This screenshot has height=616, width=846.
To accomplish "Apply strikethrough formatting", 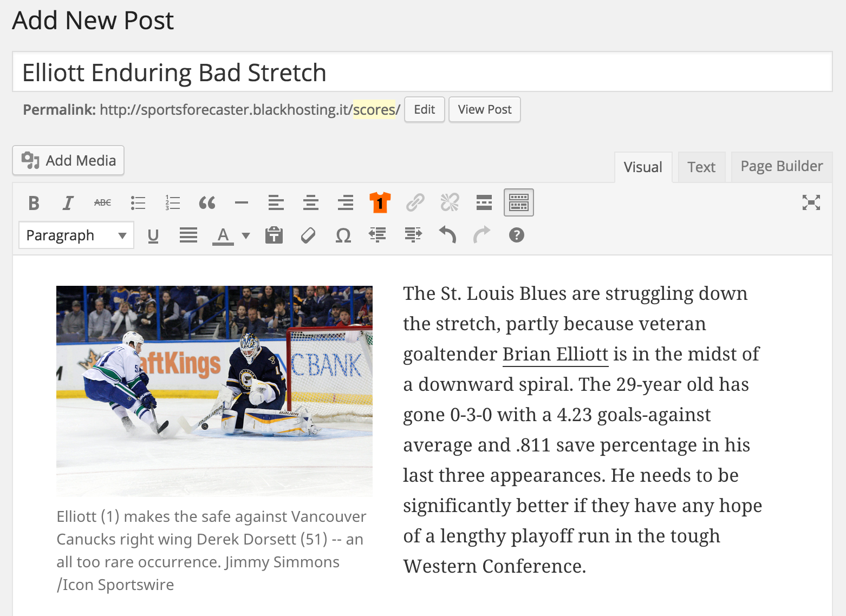I will (x=102, y=203).
